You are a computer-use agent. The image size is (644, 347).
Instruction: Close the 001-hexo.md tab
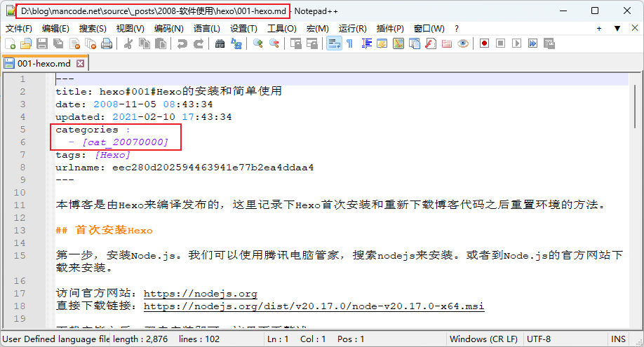pos(80,63)
